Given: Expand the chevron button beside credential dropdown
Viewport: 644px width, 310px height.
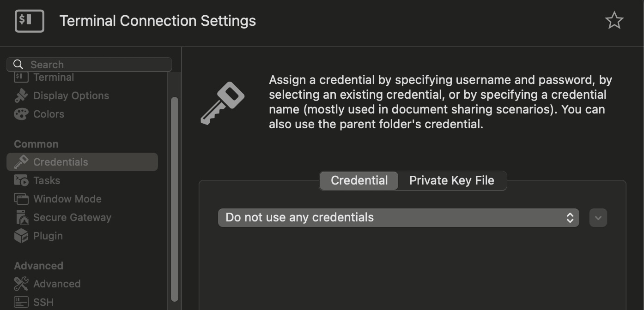Looking at the screenshot, I should point(598,217).
